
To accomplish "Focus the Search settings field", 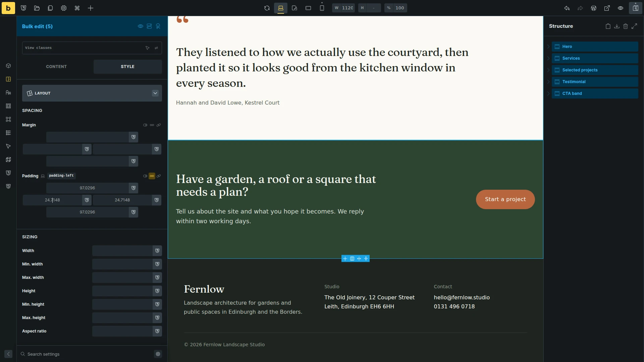I will click(x=87, y=354).
